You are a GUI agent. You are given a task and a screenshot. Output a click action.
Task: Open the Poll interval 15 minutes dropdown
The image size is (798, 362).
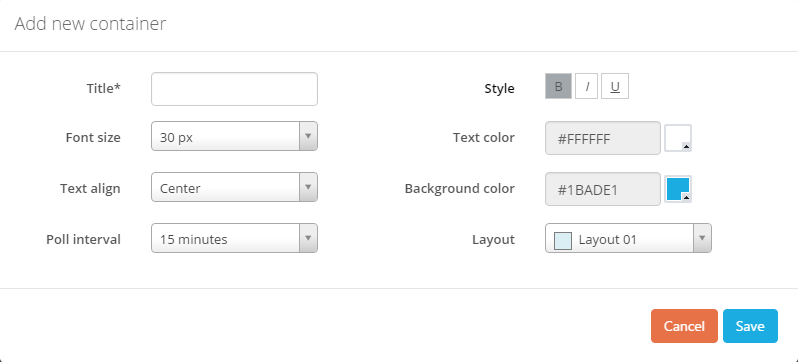click(234, 238)
